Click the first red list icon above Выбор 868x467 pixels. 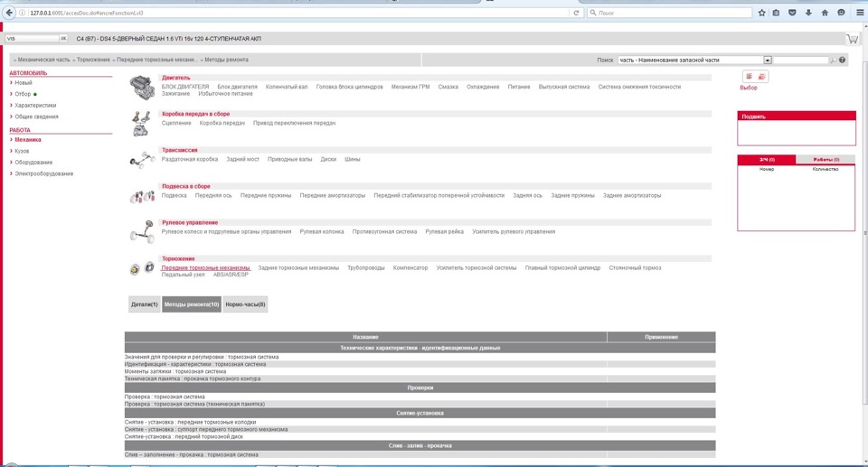tap(749, 77)
